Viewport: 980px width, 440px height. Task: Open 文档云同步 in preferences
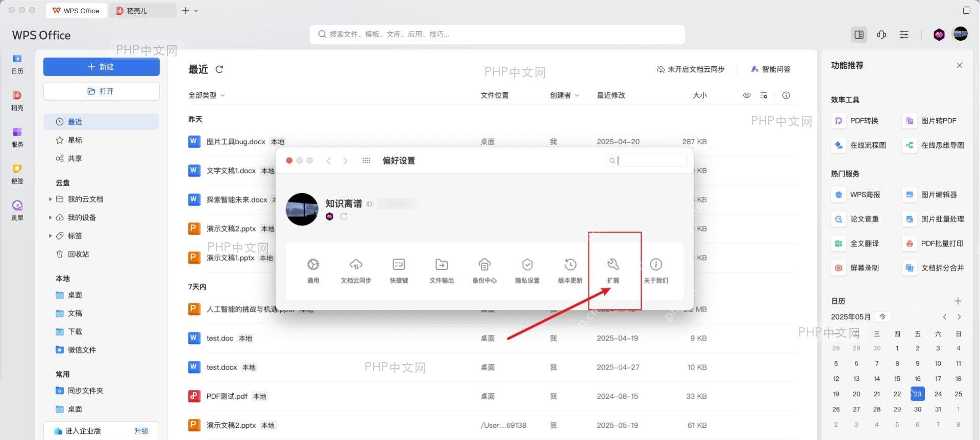click(x=356, y=270)
